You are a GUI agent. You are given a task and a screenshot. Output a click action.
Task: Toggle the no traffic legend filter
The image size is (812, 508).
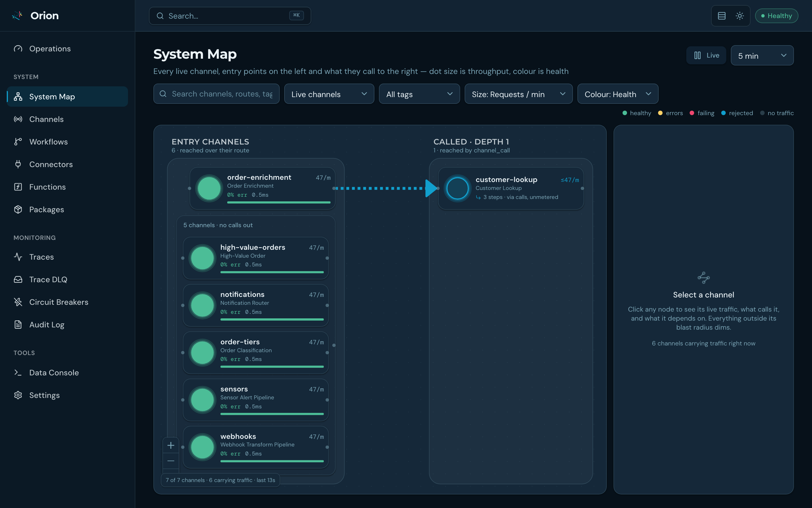coord(777,113)
